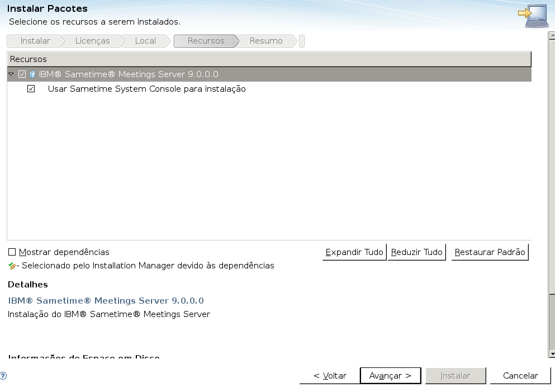Click the vertical scrollbar thumb

(x=552, y=167)
